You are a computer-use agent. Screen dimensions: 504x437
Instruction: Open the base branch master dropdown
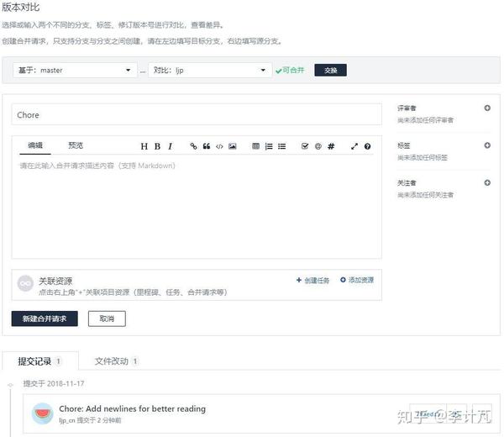75,70
